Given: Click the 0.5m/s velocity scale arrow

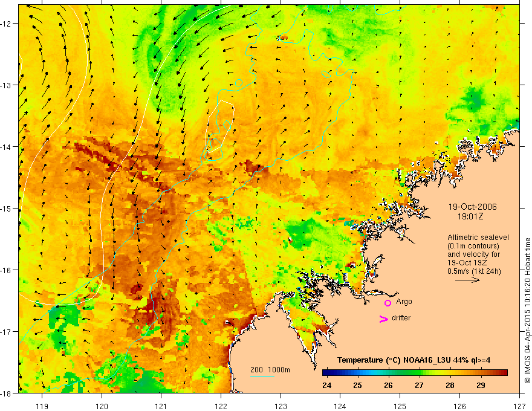Looking at the screenshot, I should coord(467,280).
